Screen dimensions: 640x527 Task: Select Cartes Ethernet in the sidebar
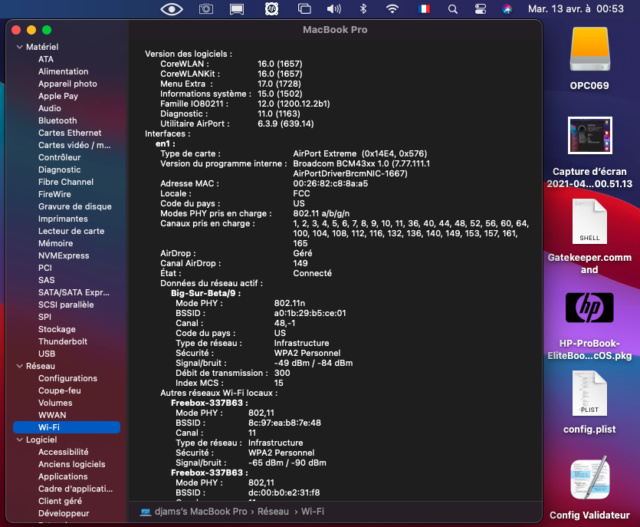[x=70, y=133]
